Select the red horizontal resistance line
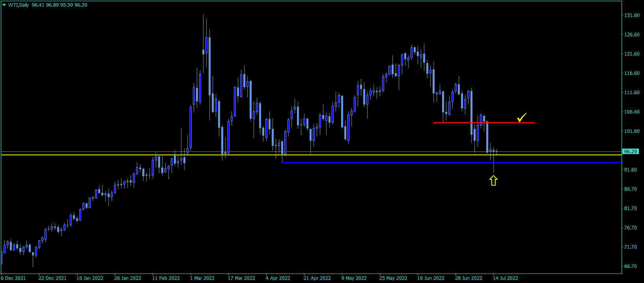This screenshot has width=644, height=283. tap(484, 123)
